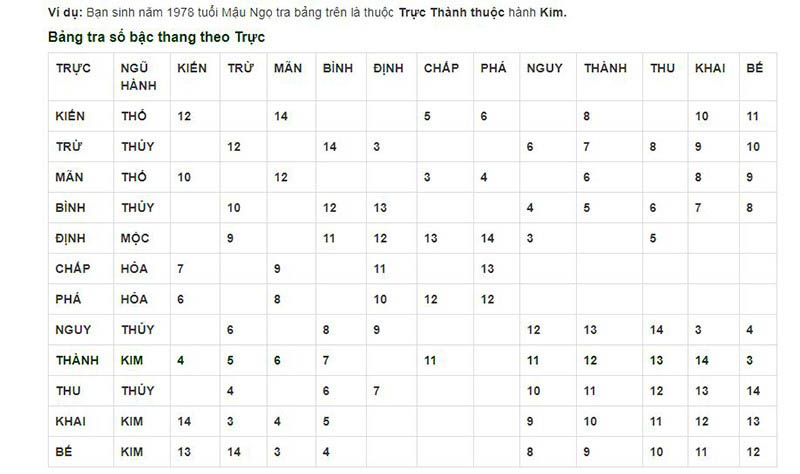Click MỘC in the ĐỊNH row
This screenshot has height=474, width=800.
tap(135, 238)
